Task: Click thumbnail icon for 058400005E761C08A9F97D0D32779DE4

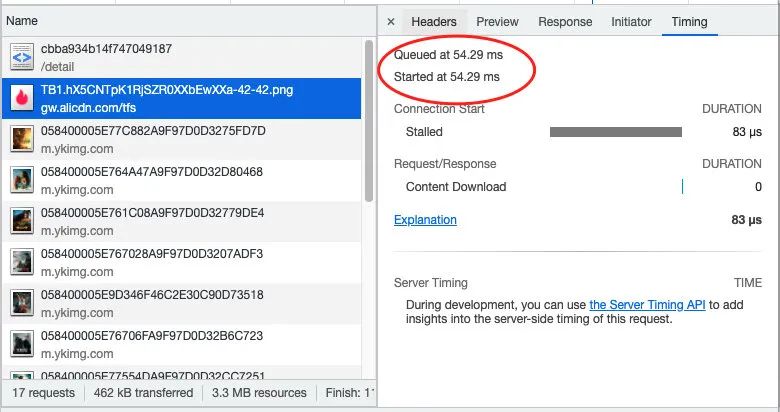Action: (22, 221)
